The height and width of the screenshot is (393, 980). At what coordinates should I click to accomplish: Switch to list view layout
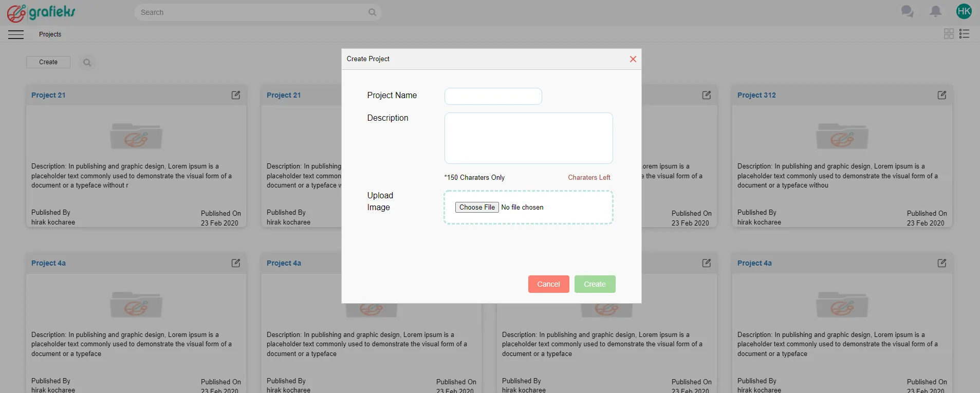964,34
